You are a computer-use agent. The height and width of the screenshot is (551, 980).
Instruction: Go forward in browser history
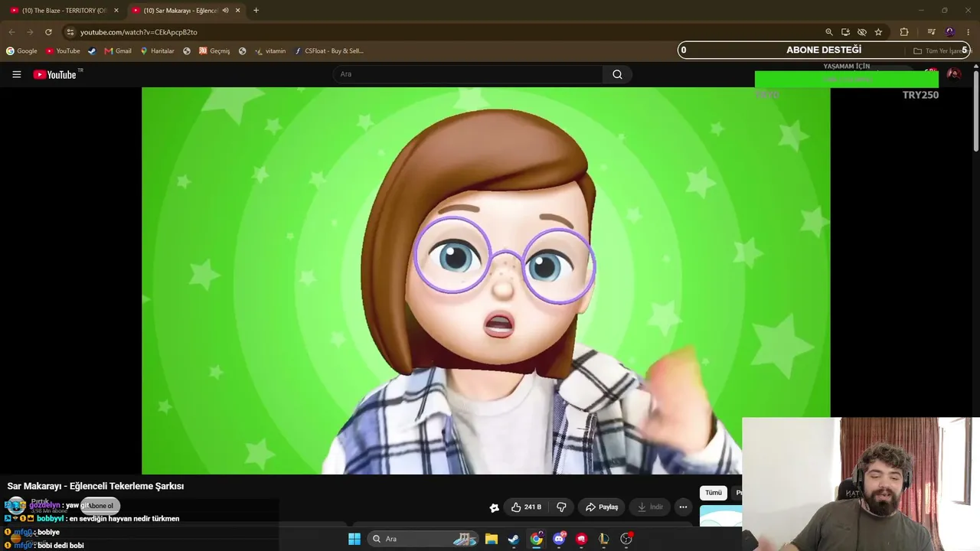(x=30, y=32)
